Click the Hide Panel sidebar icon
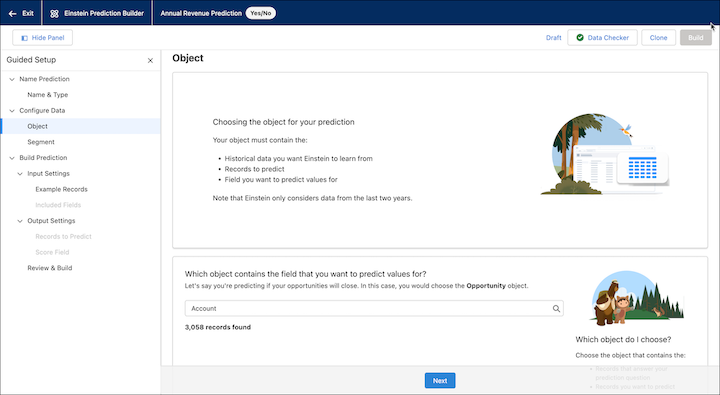Viewport: 720px width, 395px height. pyautogui.click(x=24, y=38)
